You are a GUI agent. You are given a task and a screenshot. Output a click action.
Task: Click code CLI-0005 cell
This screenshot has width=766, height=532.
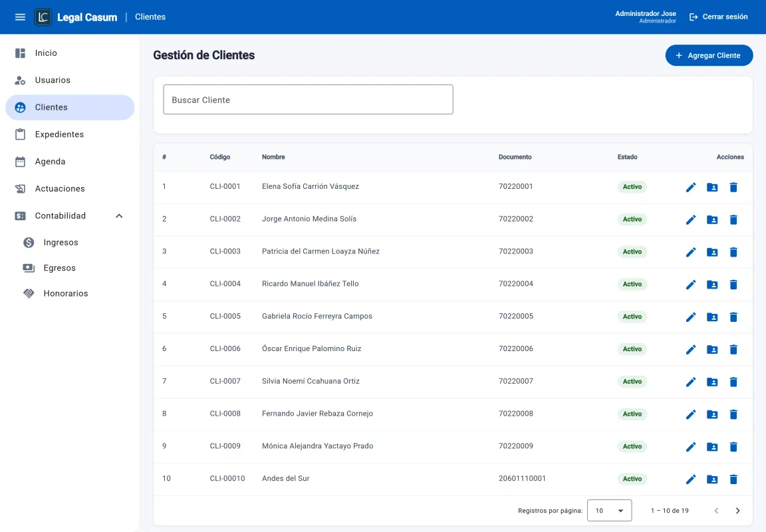(225, 316)
